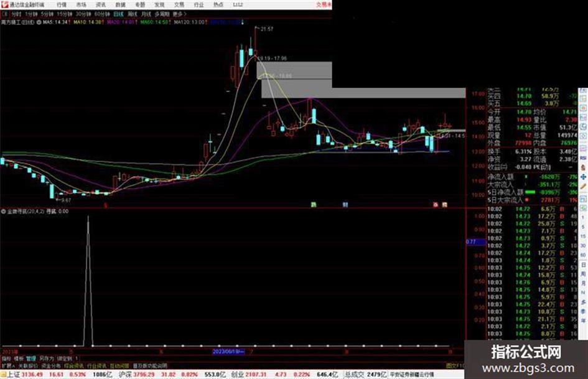Open 行业资讯 bottom panel tab
The width and height of the screenshot is (588, 379).
tap(96, 366)
